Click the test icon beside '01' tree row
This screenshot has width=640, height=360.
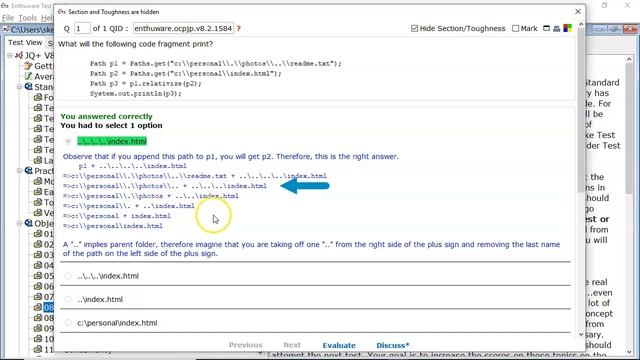click(38, 233)
